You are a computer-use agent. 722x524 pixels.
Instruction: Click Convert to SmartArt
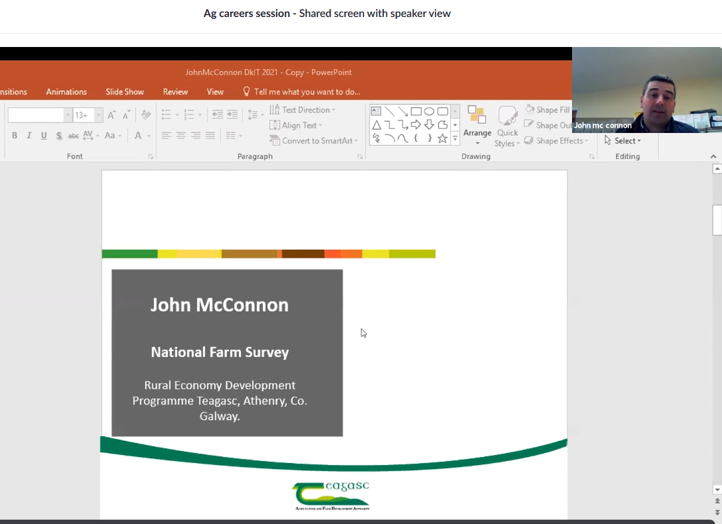314,140
